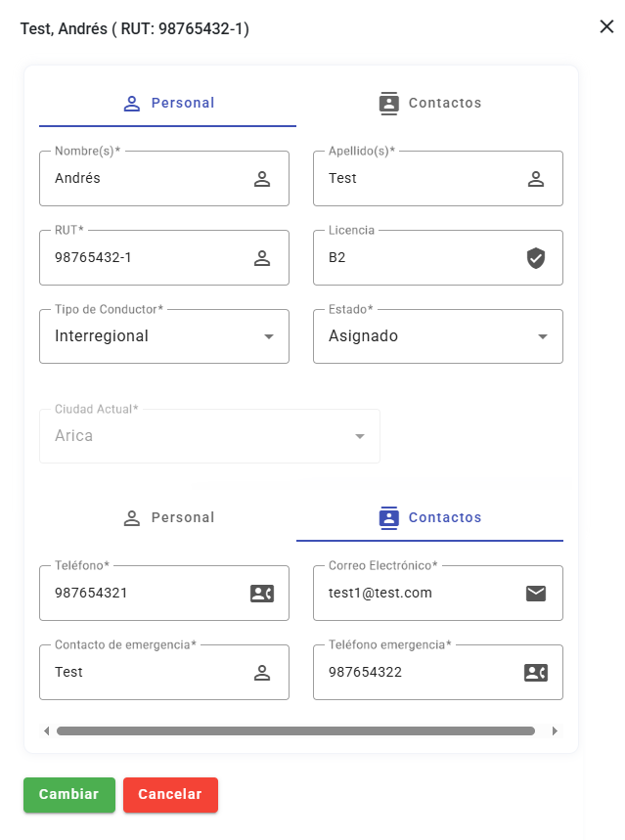Click the person icon inside the RUT field
The width and height of the screenshot is (625, 840).
262,257
